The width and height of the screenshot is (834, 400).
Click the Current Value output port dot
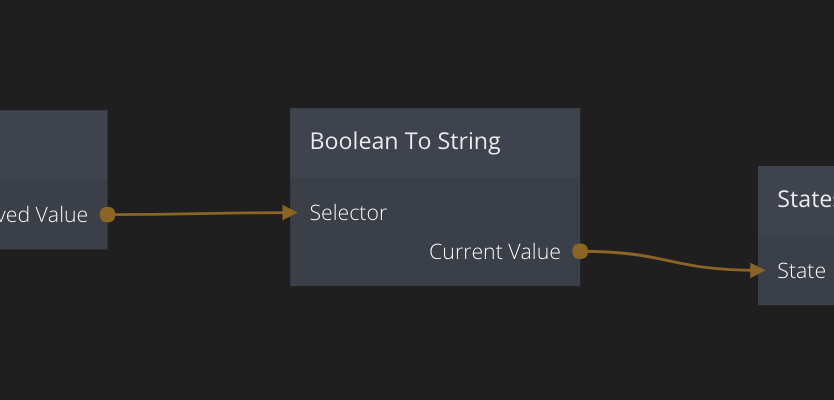click(580, 251)
